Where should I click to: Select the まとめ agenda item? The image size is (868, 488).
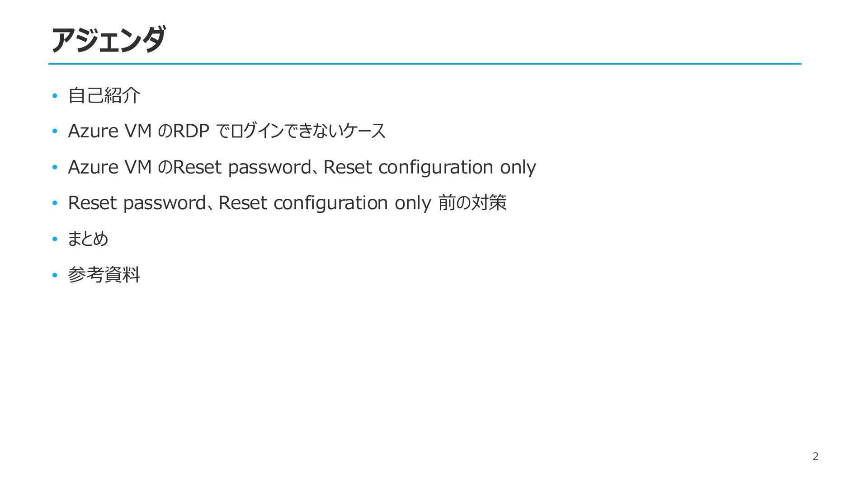(88, 239)
